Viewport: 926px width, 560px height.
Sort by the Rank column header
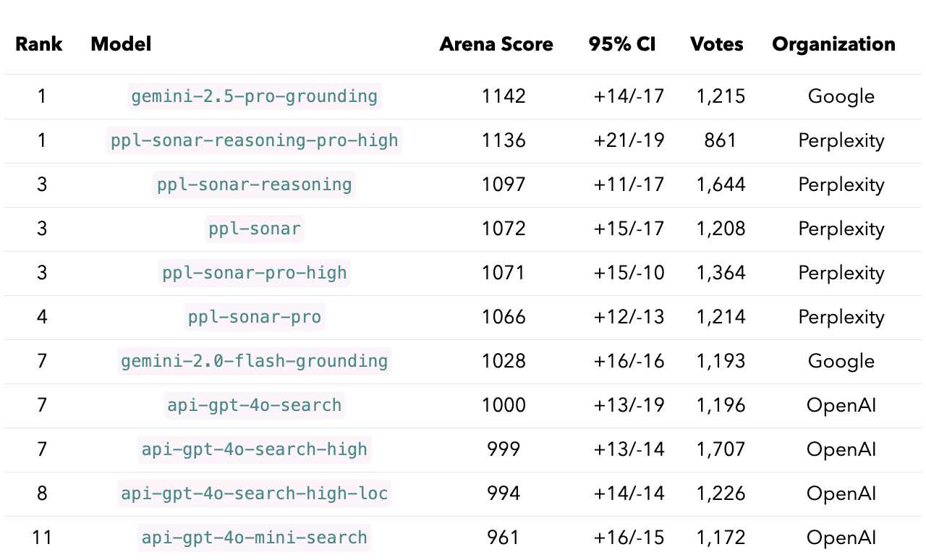pyautogui.click(x=39, y=44)
